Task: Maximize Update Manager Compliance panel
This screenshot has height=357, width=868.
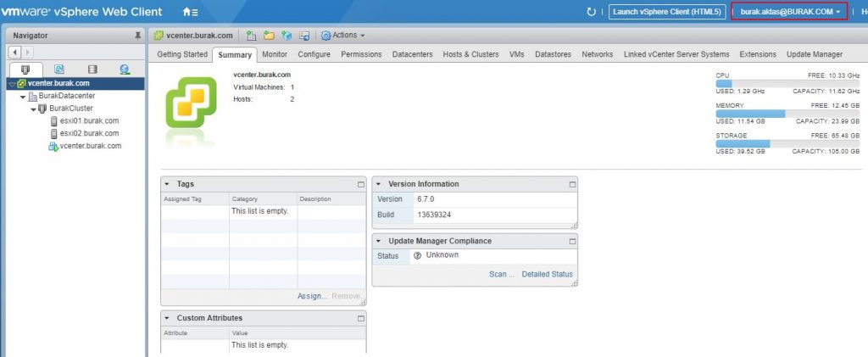Action: (x=572, y=242)
